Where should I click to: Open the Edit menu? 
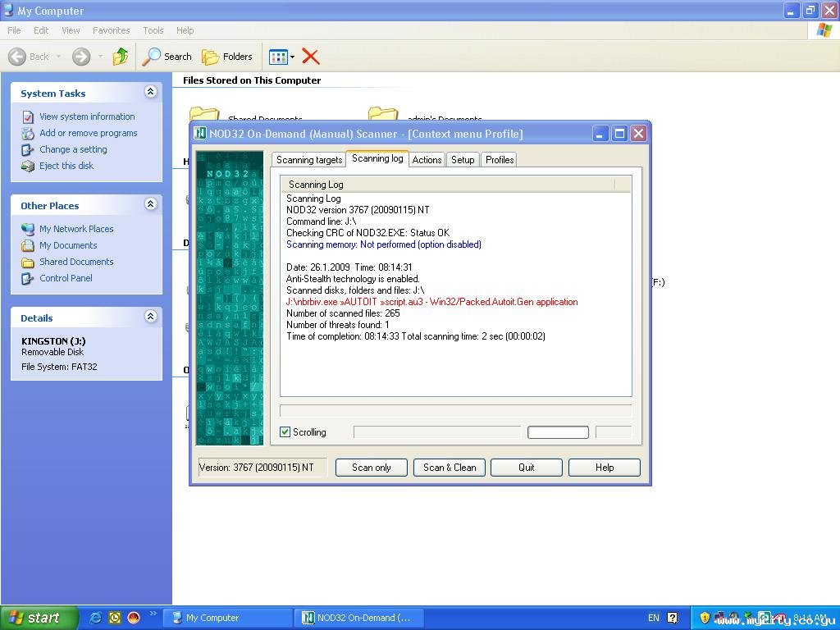41,30
